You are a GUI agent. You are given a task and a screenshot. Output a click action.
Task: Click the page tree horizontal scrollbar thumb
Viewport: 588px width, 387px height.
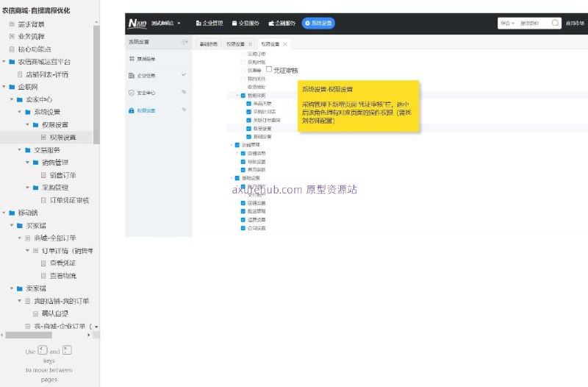pyautogui.click(x=29, y=335)
